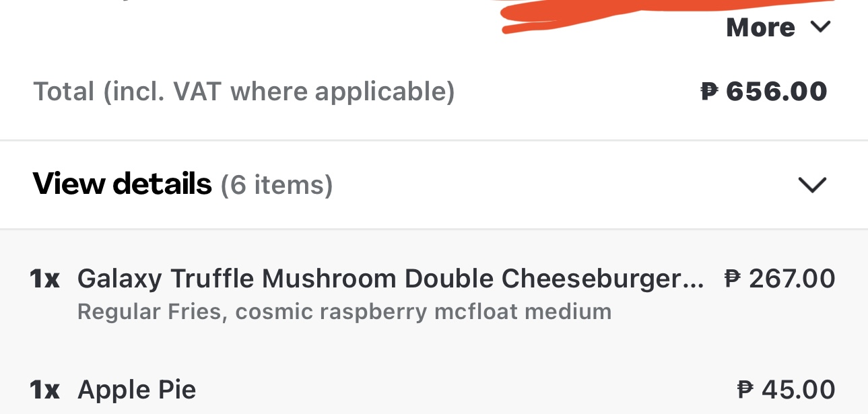Click the Total (incl. VAT where applicable) label
The height and width of the screenshot is (414, 868).
pos(244,92)
